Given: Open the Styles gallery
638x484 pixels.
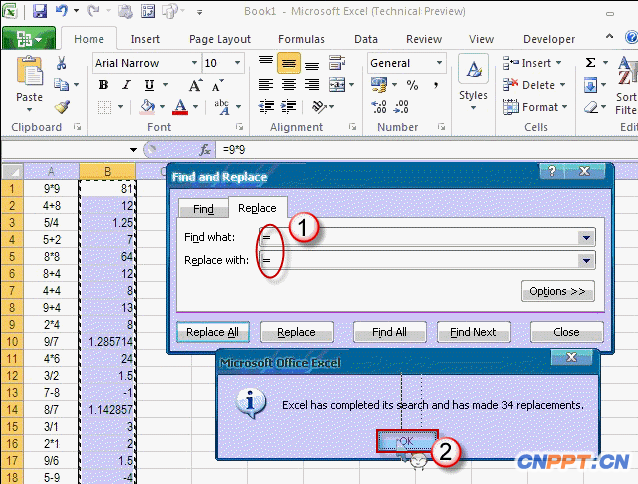Looking at the screenshot, I should pos(473,83).
